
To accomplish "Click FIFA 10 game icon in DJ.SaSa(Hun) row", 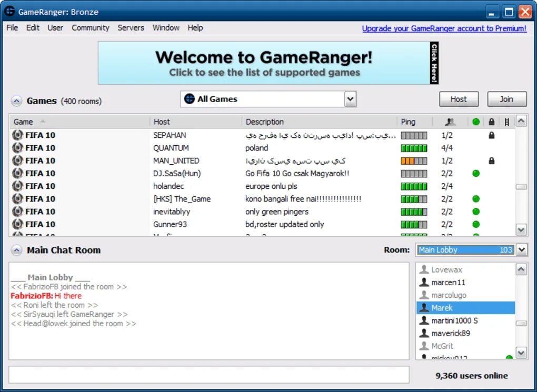I will [17, 173].
